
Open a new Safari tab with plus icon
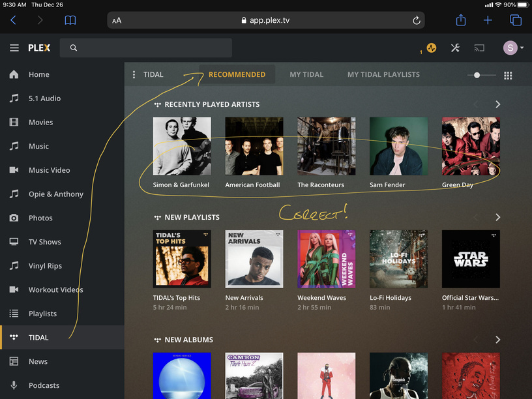[488, 20]
